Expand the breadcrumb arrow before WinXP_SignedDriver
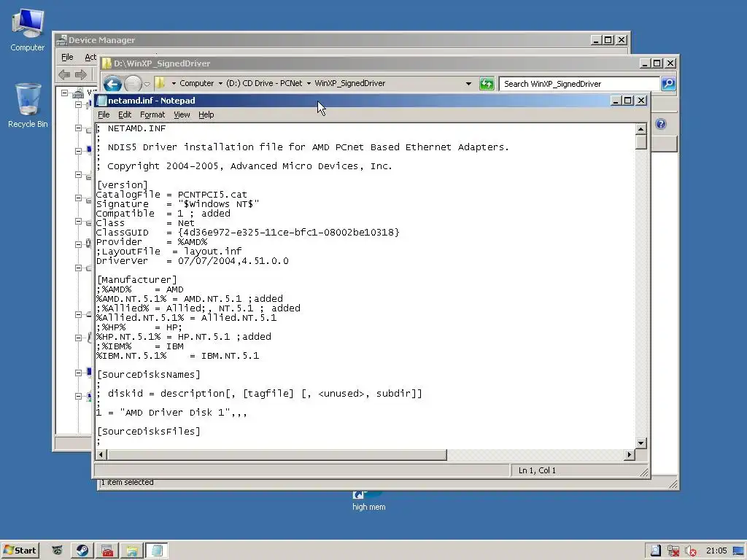The height and width of the screenshot is (560, 747). pos(309,83)
